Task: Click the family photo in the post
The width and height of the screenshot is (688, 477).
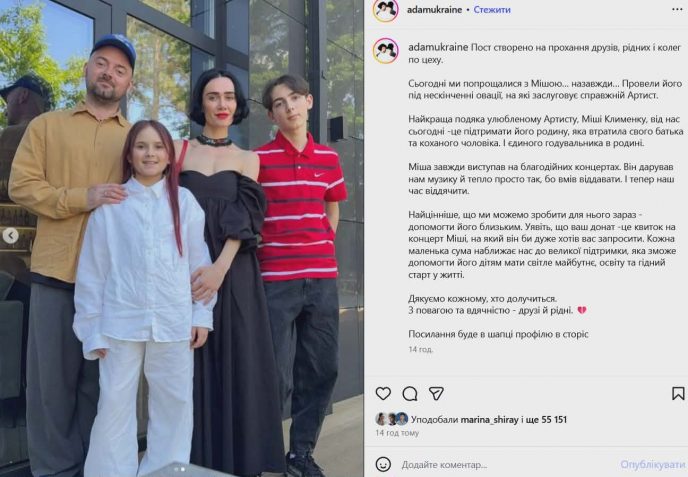Action: [x=182, y=238]
